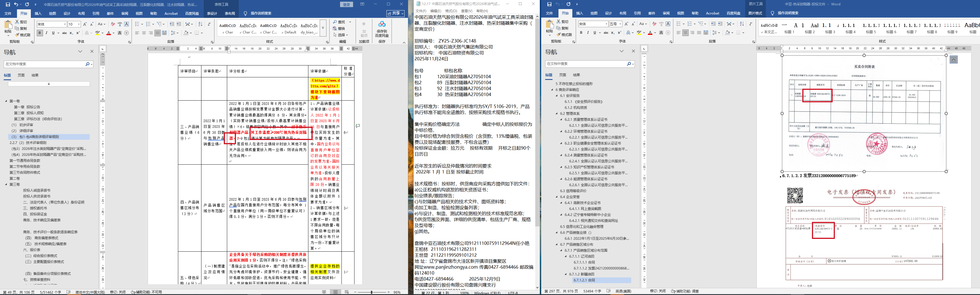The width and height of the screenshot is (980, 295).
Task: Adjust zoom slider in left Word status bar
Action: pos(371,292)
